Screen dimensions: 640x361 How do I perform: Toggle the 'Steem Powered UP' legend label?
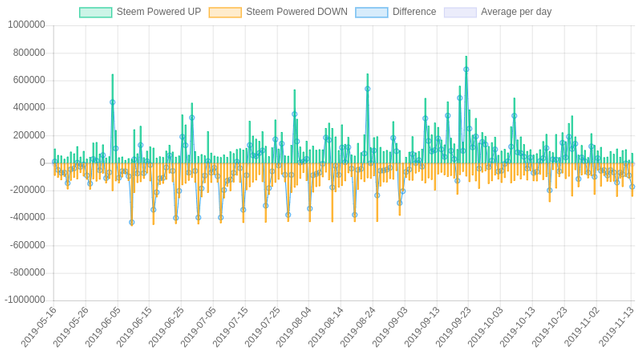(159, 12)
